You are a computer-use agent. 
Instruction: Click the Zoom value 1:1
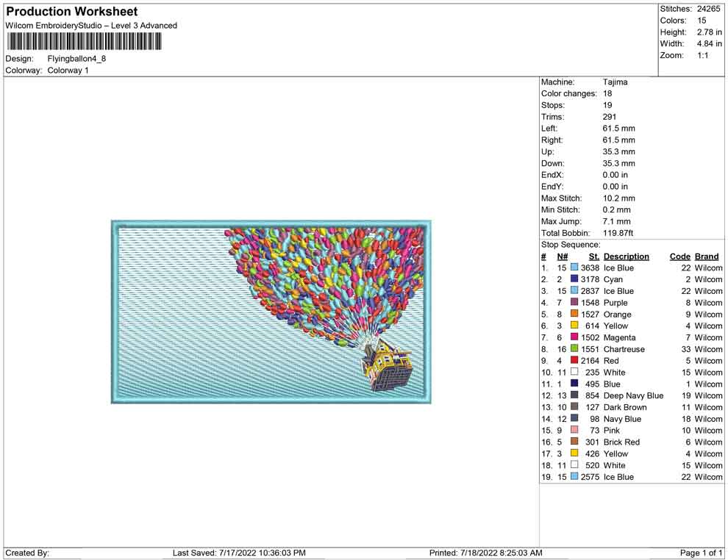[x=702, y=55]
